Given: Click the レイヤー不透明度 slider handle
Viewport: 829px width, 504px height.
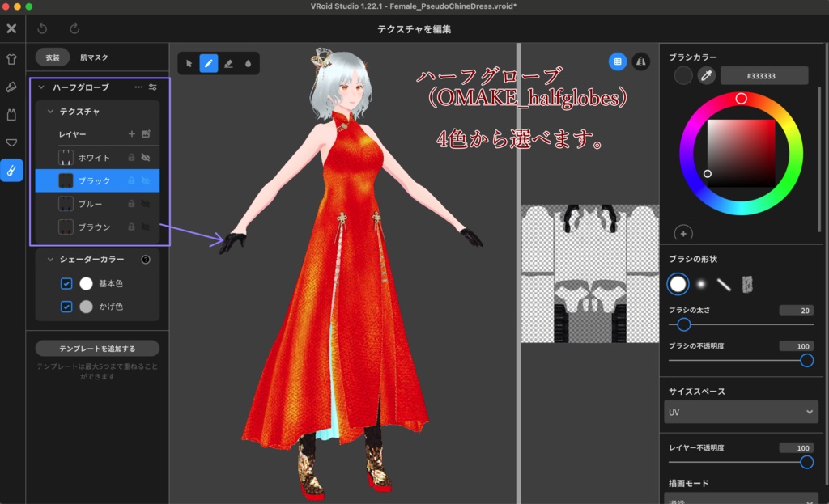Looking at the screenshot, I should pos(807,462).
